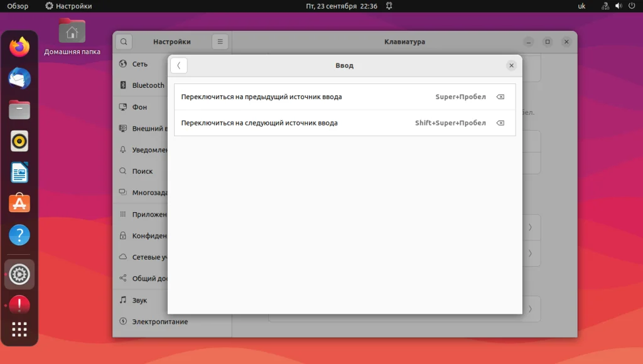
Task: Open Rhythmbox from the dock
Action: pyautogui.click(x=19, y=141)
